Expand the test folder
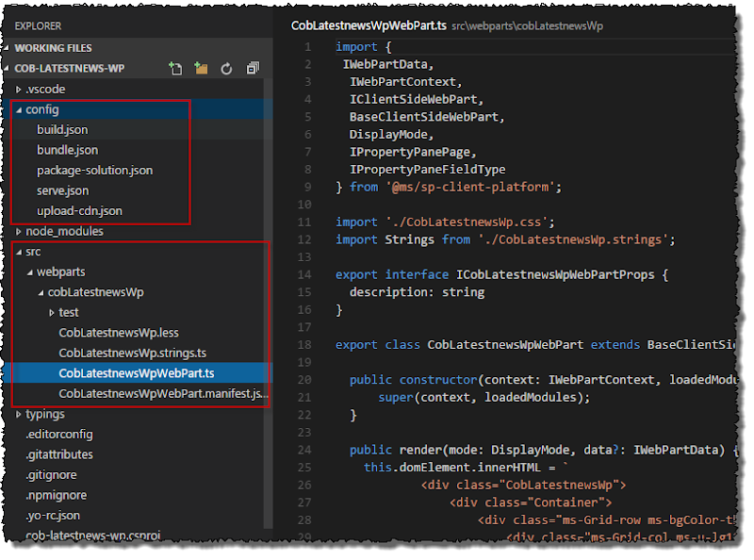The width and height of the screenshot is (754, 560). pos(52,313)
